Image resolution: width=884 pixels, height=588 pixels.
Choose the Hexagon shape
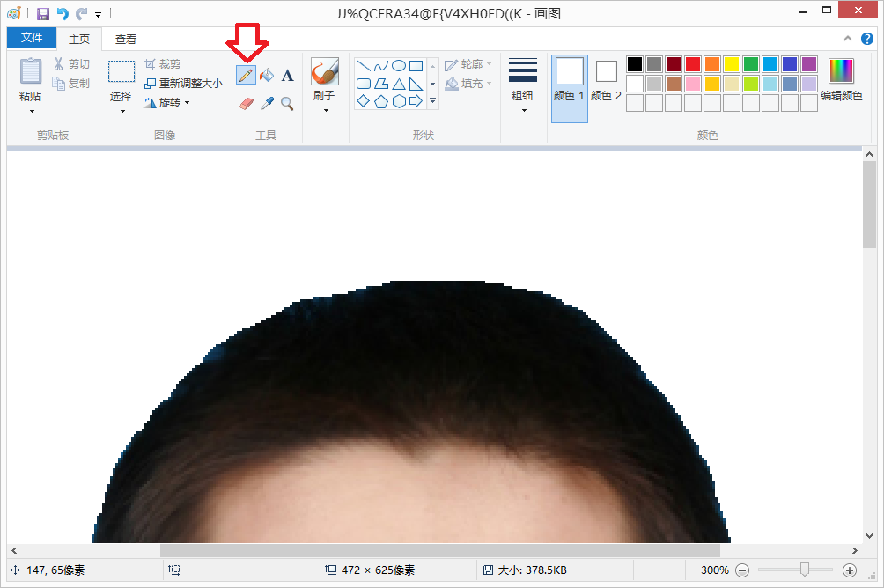tap(399, 101)
